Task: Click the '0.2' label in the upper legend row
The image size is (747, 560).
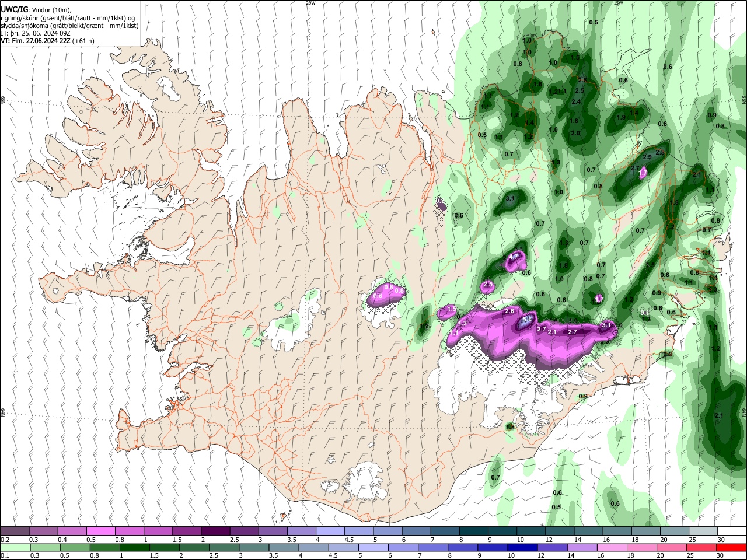Action: click(5, 540)
